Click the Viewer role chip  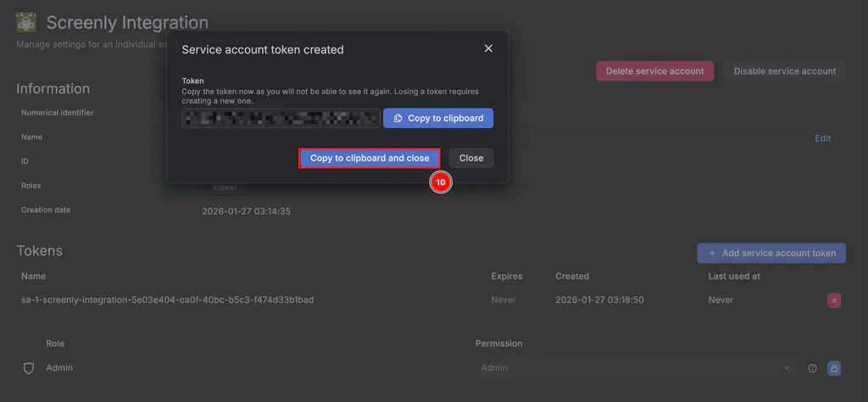tap(225, 187)
